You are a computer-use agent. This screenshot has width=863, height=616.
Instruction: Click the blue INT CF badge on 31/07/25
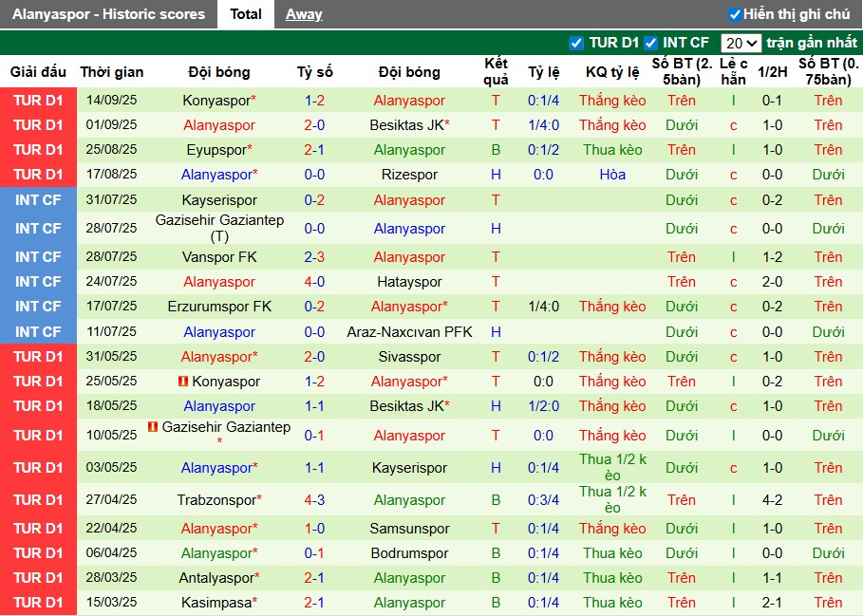click(38, 200)
